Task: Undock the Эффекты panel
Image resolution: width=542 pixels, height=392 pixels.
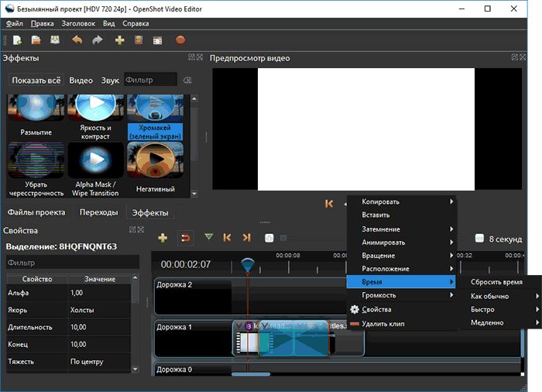Action: 191,57
